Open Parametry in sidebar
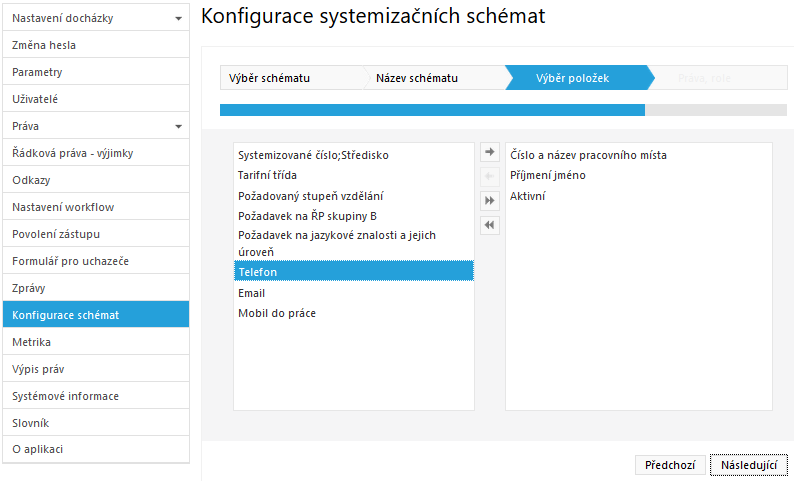The height and width of the screenshot is (481, 794). [96, 72]
